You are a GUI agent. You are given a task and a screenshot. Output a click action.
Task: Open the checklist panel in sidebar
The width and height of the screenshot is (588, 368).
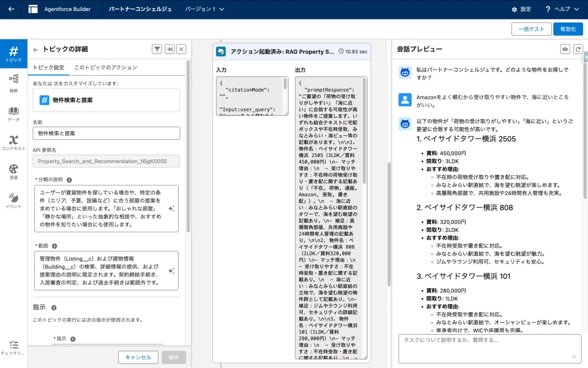[13, 347]
